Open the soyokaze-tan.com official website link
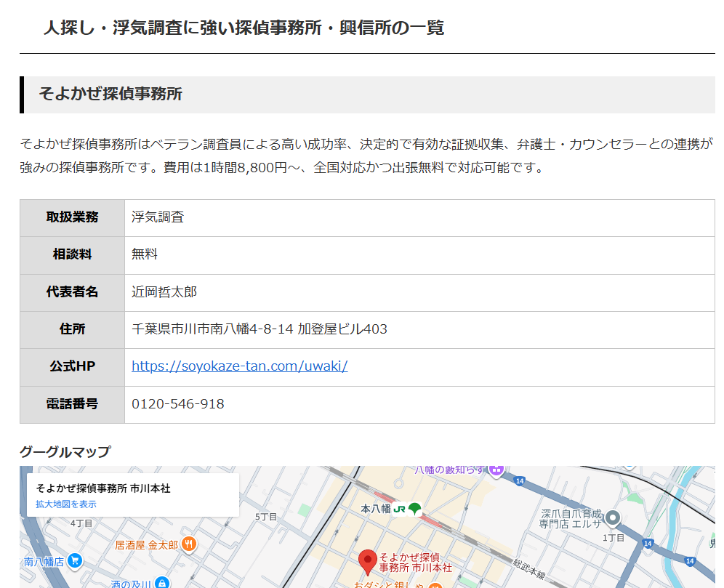The height and width of the screenshot is (588, 724). [x=239, y=366]
